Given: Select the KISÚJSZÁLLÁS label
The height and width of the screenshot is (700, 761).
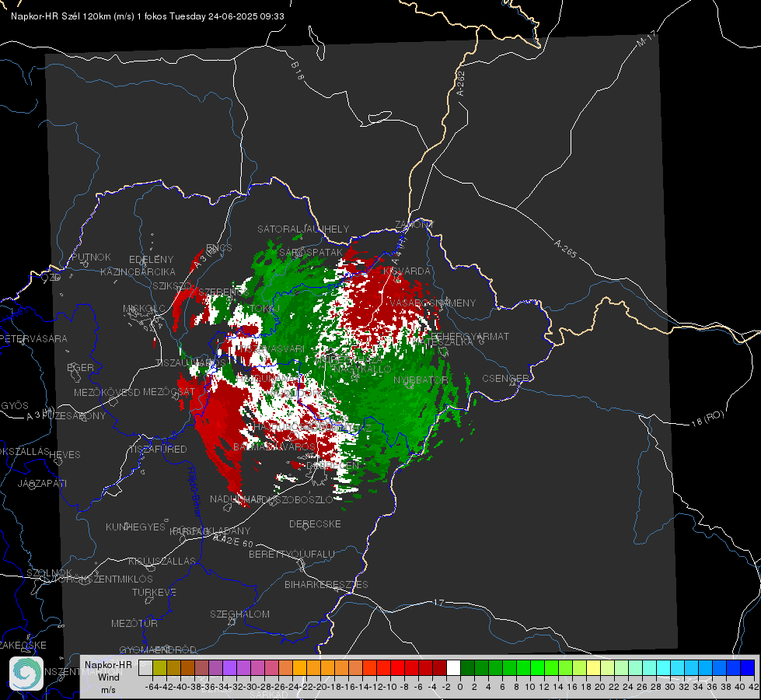Looking at the screenshot, I should [162, 561].
